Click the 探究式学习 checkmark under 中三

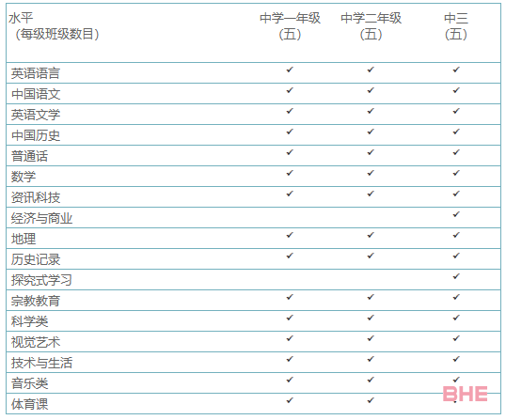pyautogui.click(x=456, y=276)
